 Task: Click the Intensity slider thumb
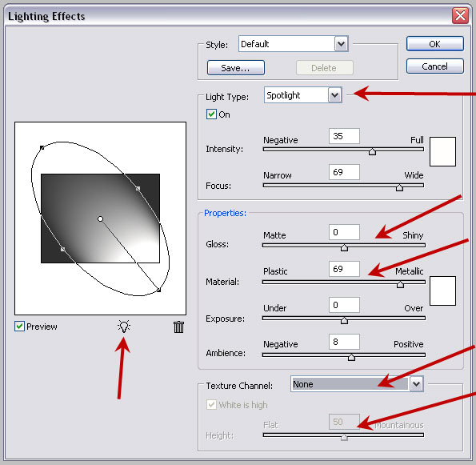(x=372, y=151)
